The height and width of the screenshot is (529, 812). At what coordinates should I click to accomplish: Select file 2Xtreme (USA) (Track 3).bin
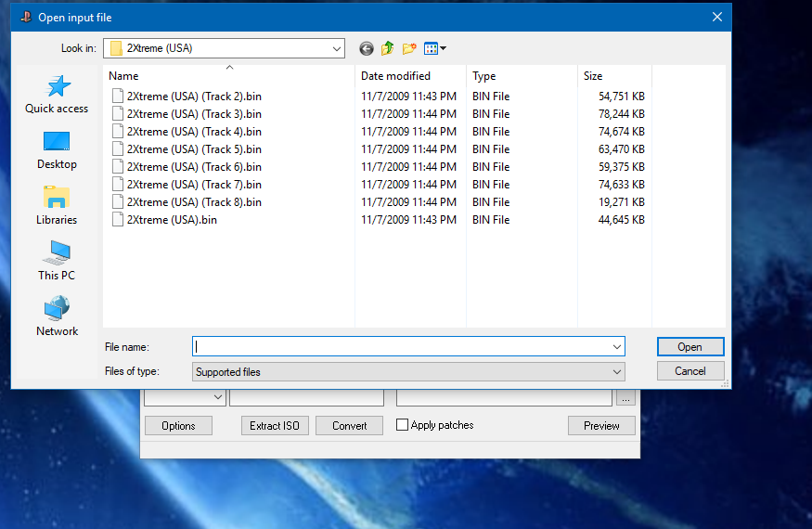point(194,114)
